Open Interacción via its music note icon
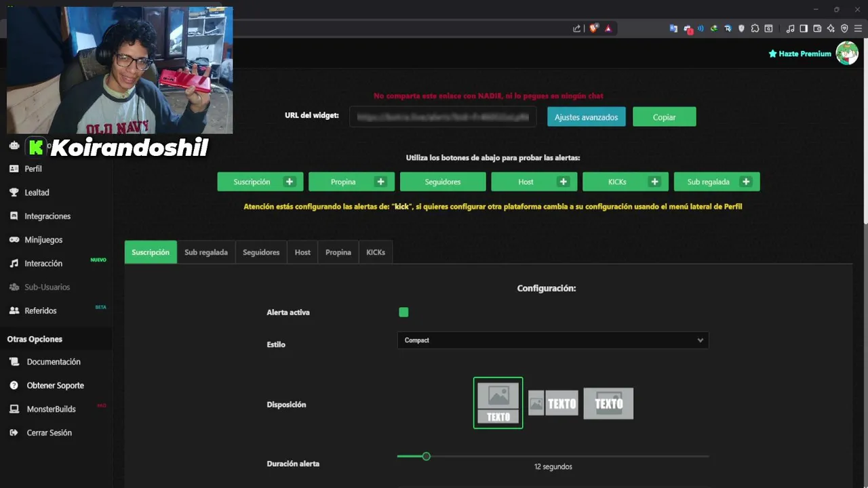Image resolution: width=868 pixels, height=488 pixels. [x=14, y=264]
